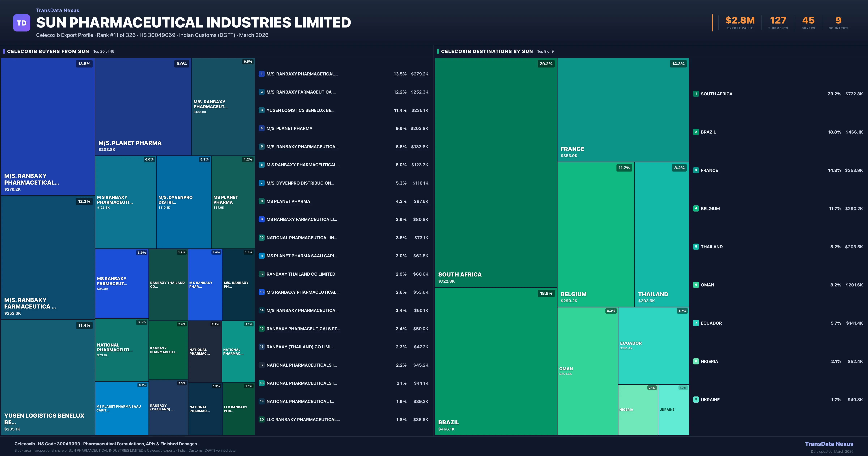Screen dimensions: 868x456
Task: Click the Celecoxib Destinations By Sun header
Action: point(487,51)
